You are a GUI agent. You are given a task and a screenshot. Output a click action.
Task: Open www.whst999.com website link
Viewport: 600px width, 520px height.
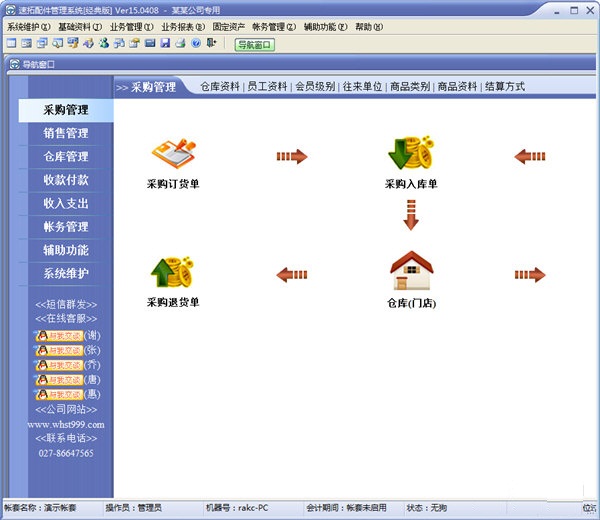pos(66,424)
